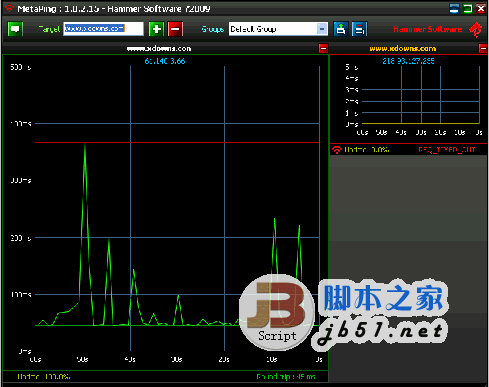Remove target with red minus button
The image size is (489, 387).
coord(175,29)
